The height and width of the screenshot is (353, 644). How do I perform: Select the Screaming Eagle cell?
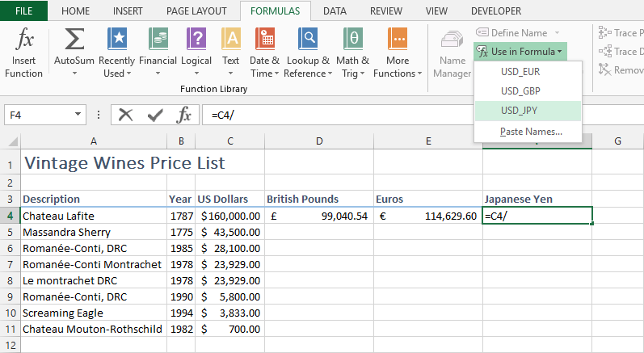(x=94, y=313)
